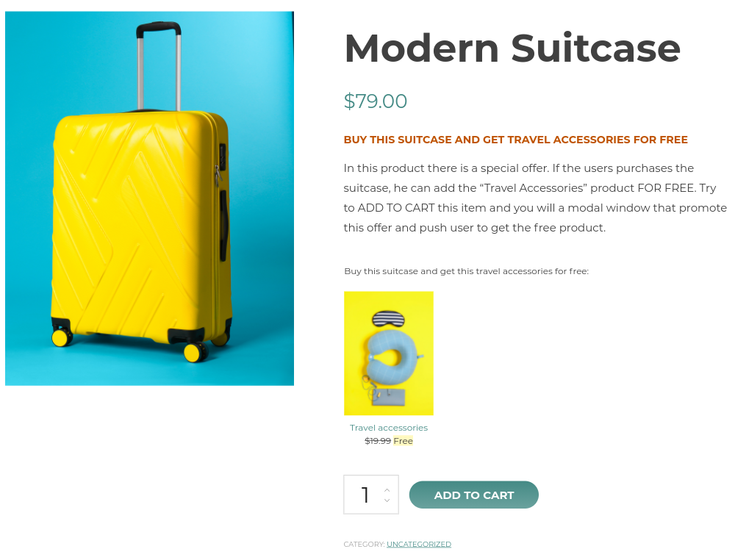Click the Modern Suitcase product title
Viewport: 735px width, 560px height.
coord(512,49)
